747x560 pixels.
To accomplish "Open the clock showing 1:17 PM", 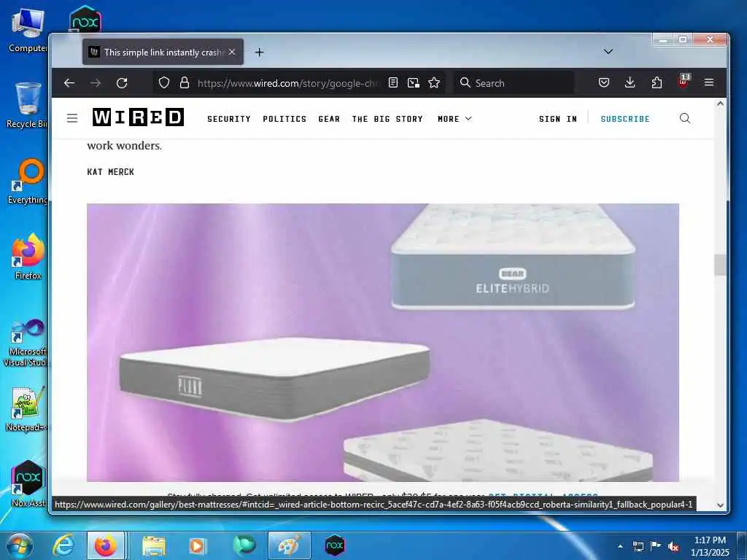I will point(710,546).
